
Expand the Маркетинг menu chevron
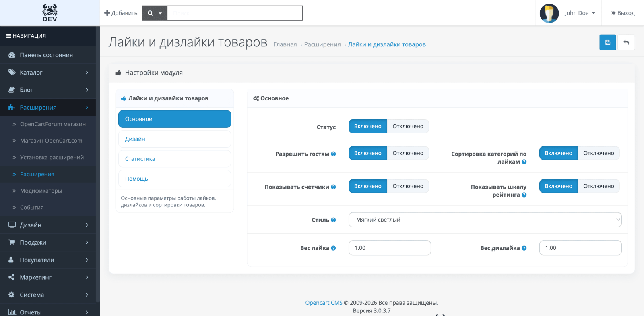[87, 277]
